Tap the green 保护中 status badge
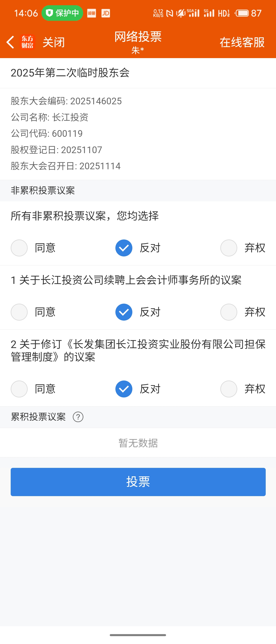276x644 pixels. pyautogui.click(x=62, y=13)
